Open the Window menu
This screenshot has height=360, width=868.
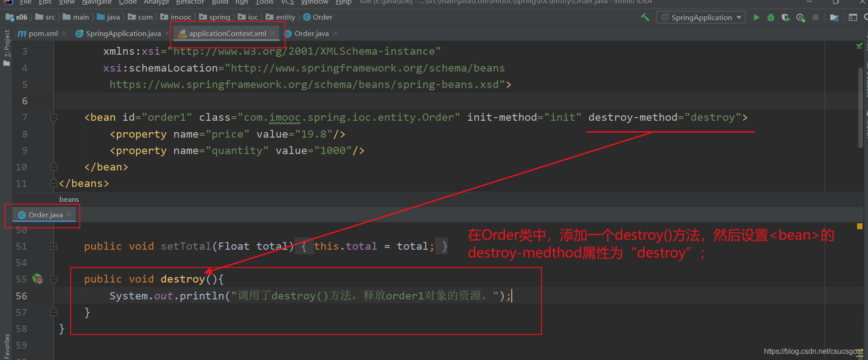point(315,2)
